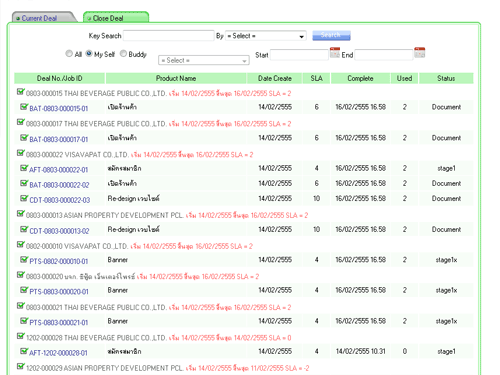Click the Deal No./Job ID column header

click(60, 78)
